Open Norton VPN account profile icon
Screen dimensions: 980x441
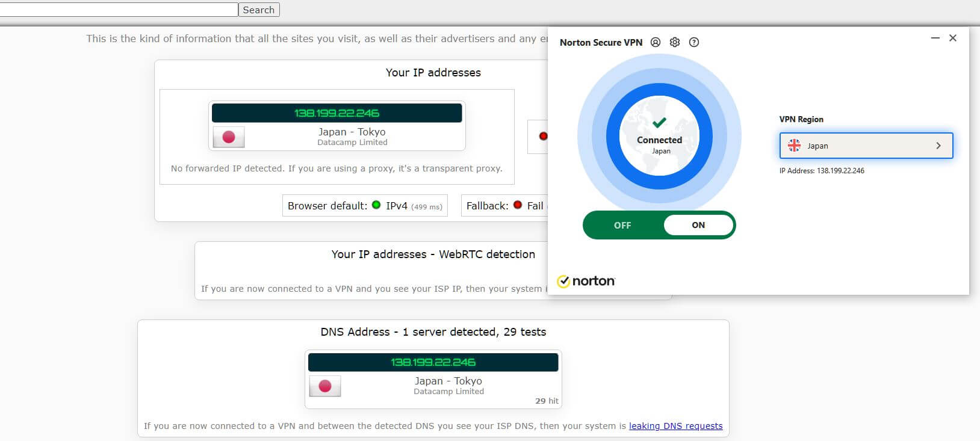[656, 42]
